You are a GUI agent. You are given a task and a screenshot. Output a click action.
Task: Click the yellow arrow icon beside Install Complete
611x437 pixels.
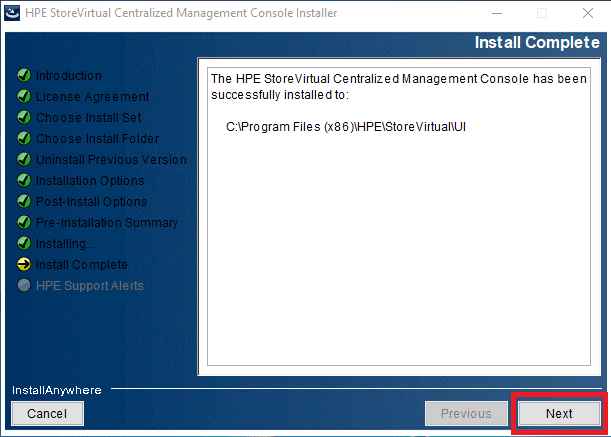pos(24,264)
